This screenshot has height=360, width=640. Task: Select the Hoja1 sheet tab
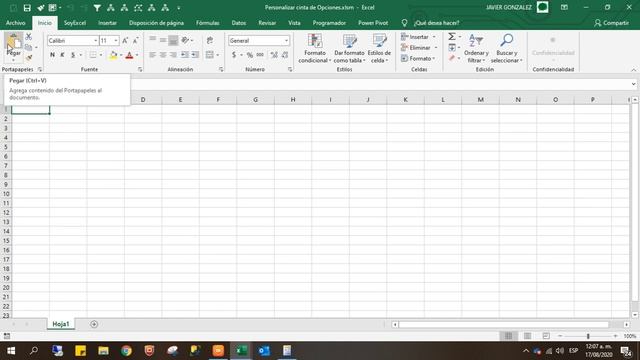pyautogui.click(x=61, y=324)
